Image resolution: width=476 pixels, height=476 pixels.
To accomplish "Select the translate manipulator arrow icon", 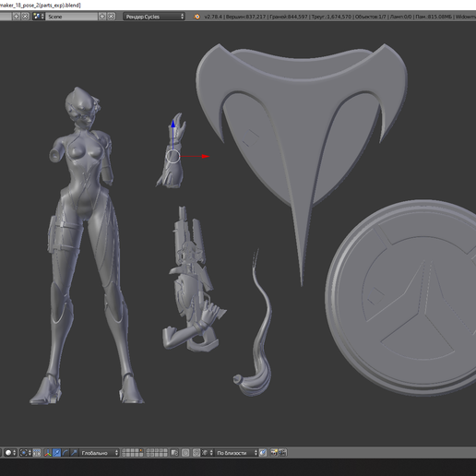I will point(56,453).
